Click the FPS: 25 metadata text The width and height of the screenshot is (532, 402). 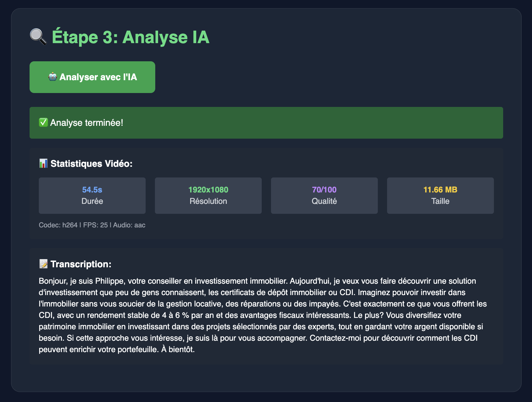click(x=96, y=225)
